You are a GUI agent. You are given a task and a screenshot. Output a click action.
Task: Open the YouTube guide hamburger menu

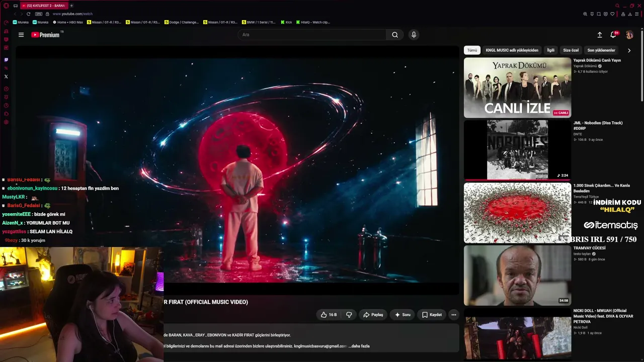(21, 35)
